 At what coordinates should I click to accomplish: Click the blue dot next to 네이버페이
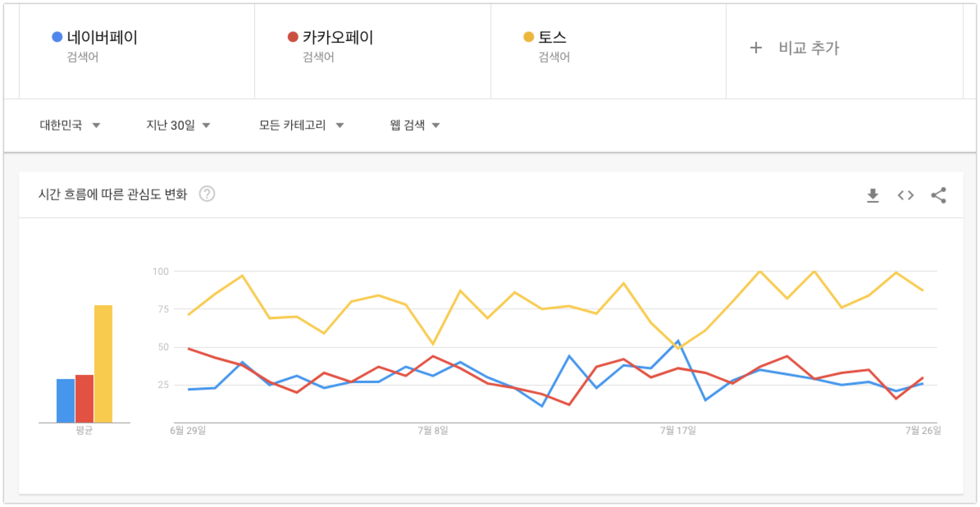(57, 37)
